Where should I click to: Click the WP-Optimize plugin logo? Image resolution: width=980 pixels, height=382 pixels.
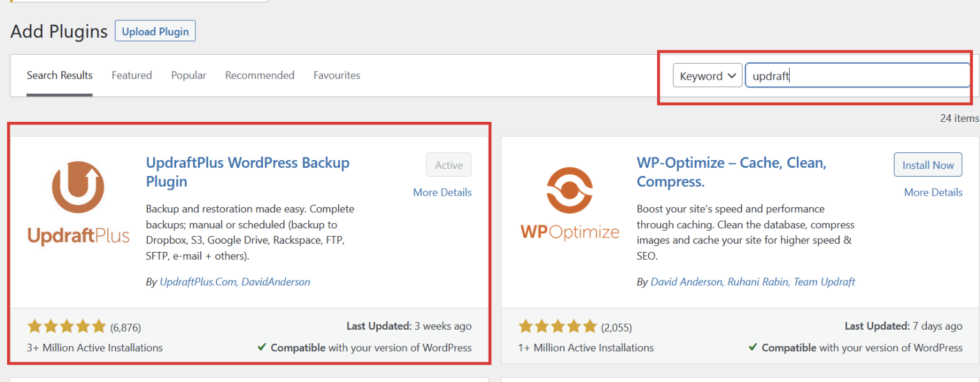click(570, 203)
